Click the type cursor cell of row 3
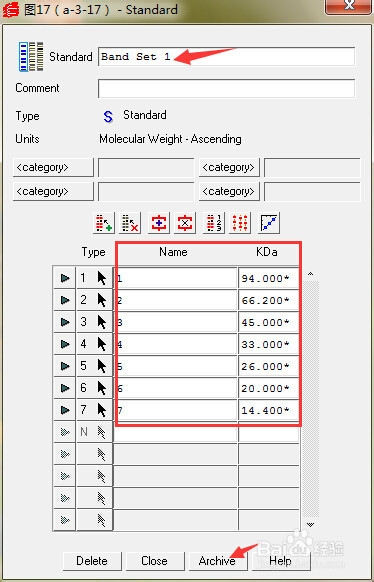The image size is (374, 582). coord(94,321)
